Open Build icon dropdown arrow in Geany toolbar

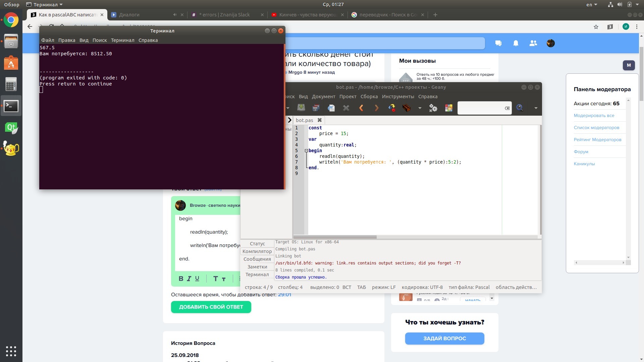click(x=420, y=108)
